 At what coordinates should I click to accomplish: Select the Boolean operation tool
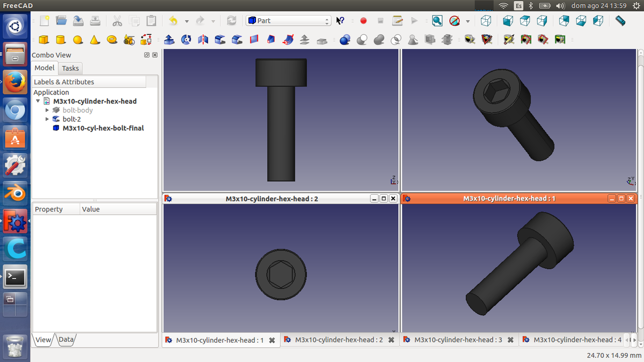(345, 40)
